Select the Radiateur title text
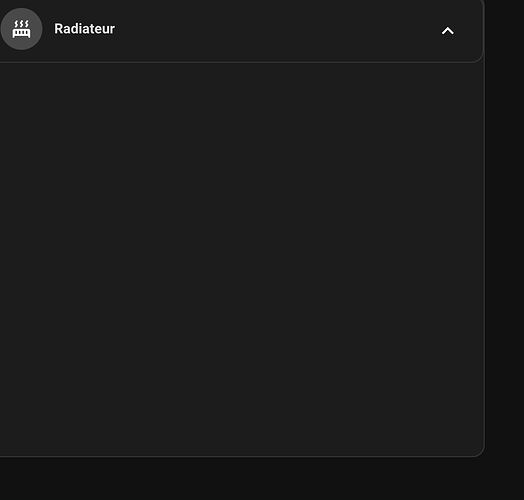This screenshot has width=524, height=500. coord(85,29)
